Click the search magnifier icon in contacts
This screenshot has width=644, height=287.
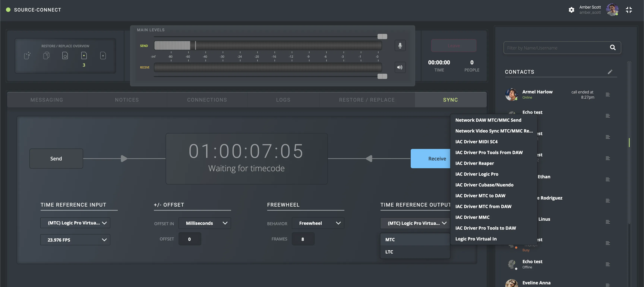(613, 47)
